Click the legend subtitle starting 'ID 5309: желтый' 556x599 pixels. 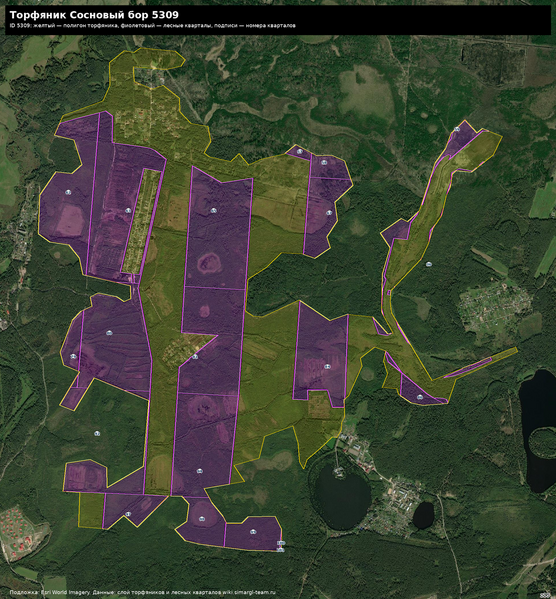tap(152, 26)
